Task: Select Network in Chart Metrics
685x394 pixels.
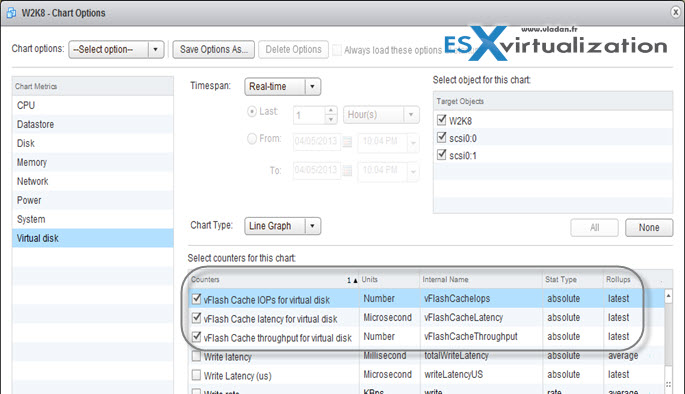Action: pyautogui.click(x=93, y=181)
